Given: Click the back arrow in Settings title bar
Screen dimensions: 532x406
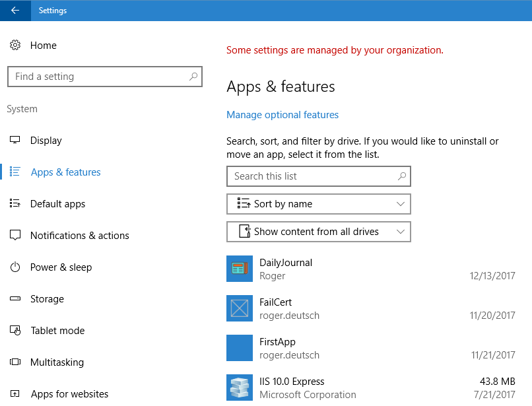Looking at the screenshot, I should click(x=15, y=11).
